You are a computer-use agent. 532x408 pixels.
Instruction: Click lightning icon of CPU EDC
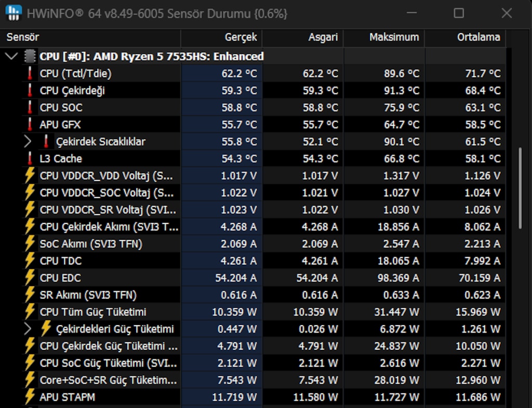tap(30, 277)
